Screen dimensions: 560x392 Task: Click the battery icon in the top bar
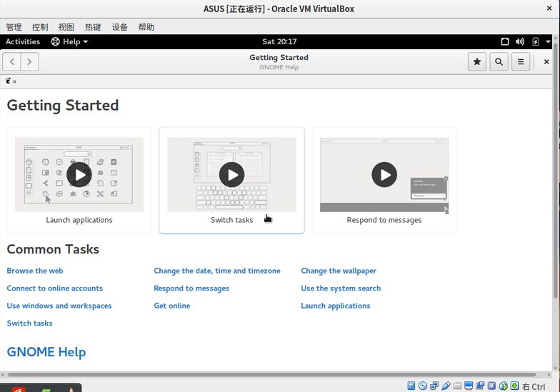click(x=536, y=41)
